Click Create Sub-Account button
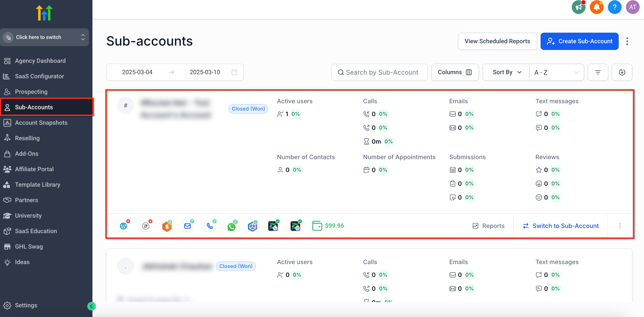This screenshot has width=644, height=317. 579,41
